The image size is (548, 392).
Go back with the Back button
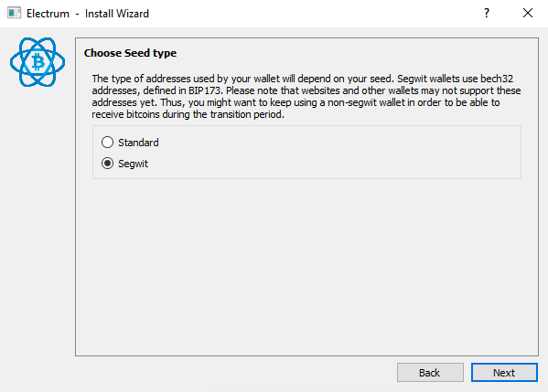coord(430,373)
